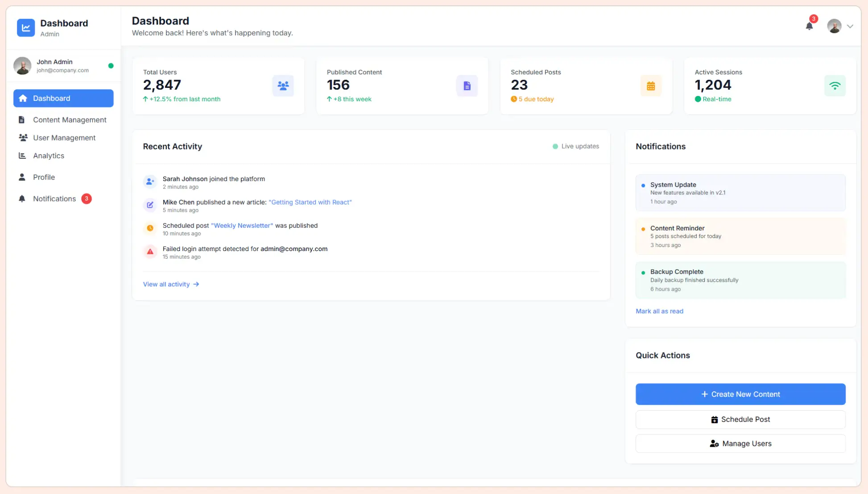The image size is (868, 494).
Task: Click the failed login warning icon
Action: (150, 251)
